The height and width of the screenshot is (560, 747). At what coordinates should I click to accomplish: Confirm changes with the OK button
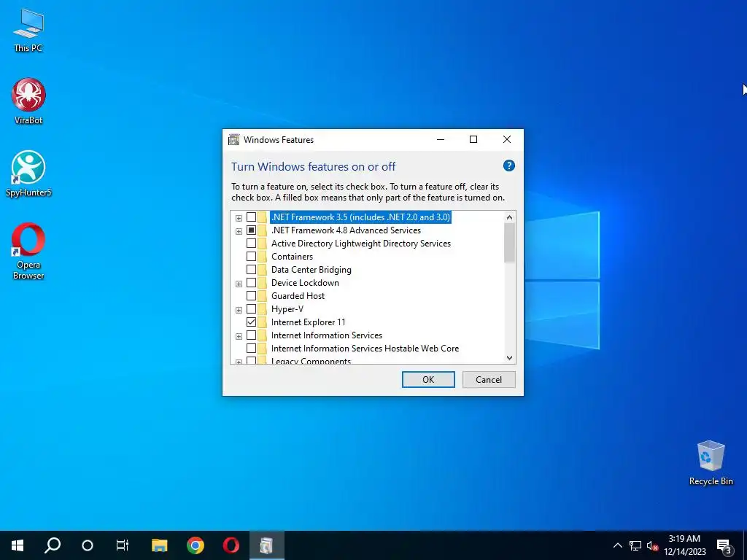point(428,379)
